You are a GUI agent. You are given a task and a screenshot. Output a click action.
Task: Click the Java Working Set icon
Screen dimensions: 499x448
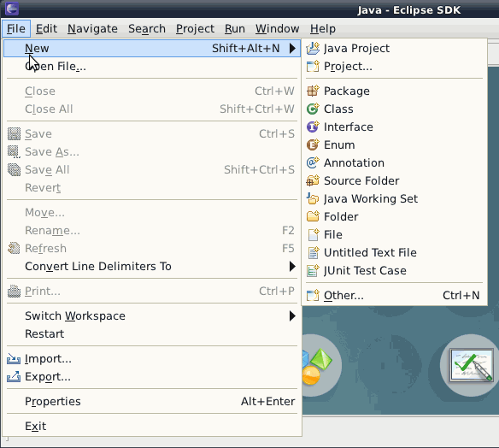313,198
